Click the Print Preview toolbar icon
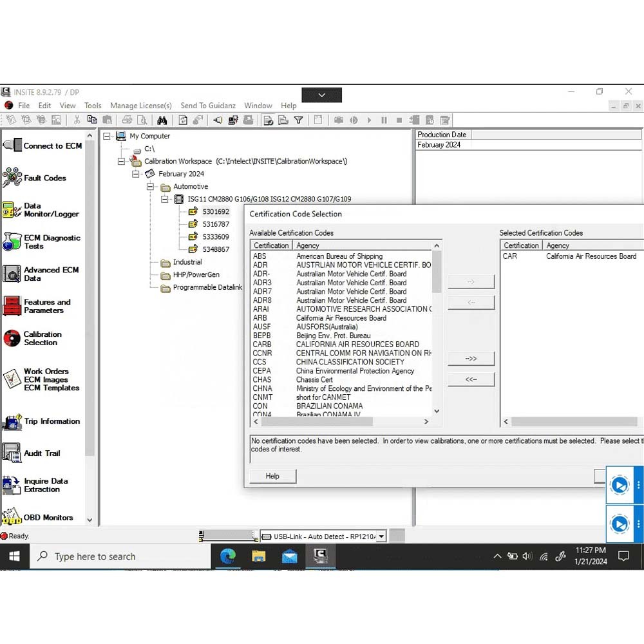The height and width of the screenshot is (644, 644). pos(142,120)
